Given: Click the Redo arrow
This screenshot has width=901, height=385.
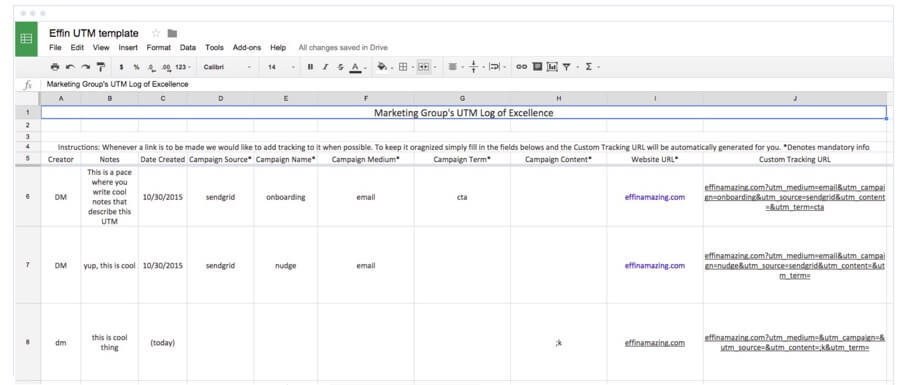Looking at the screenshot, I should tap(85, 67).
